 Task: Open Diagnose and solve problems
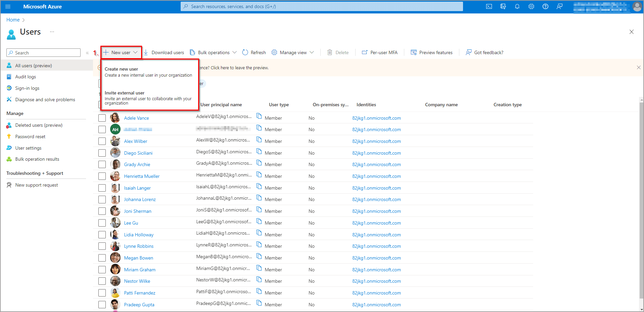45,100
